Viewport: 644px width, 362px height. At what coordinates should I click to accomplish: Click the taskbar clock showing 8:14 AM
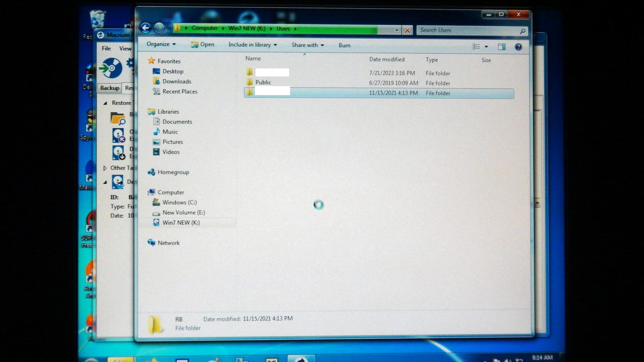(542, 357)
